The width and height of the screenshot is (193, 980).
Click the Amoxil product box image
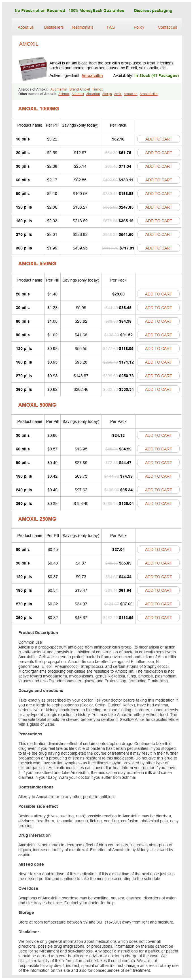[33, 68]
